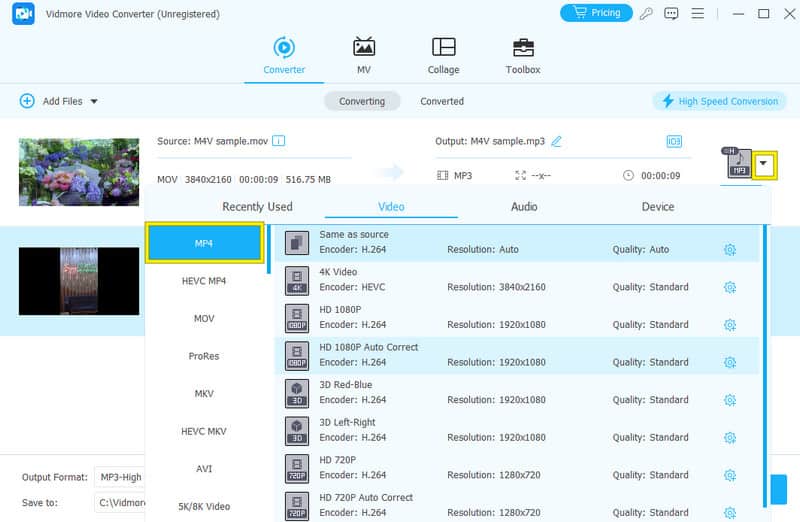Switch to the Audio format tab
This screenshot has width=800, height=522.
[524, 206]
